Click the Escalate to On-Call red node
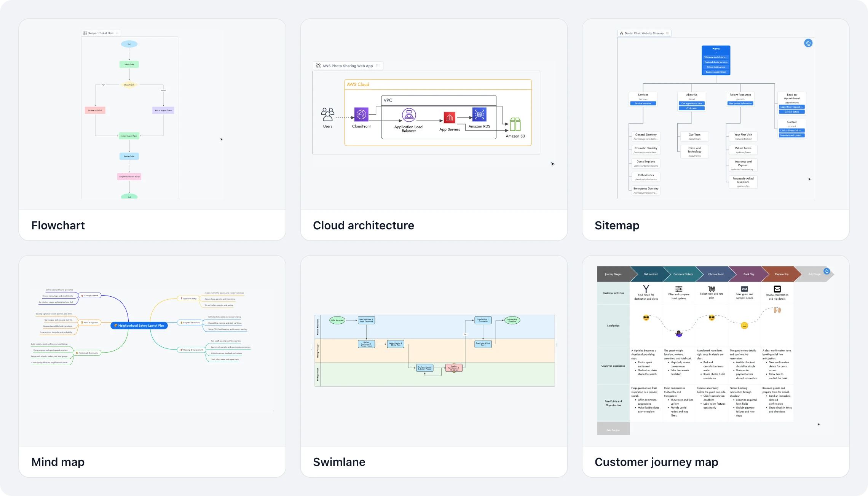 tap(95, 110)
